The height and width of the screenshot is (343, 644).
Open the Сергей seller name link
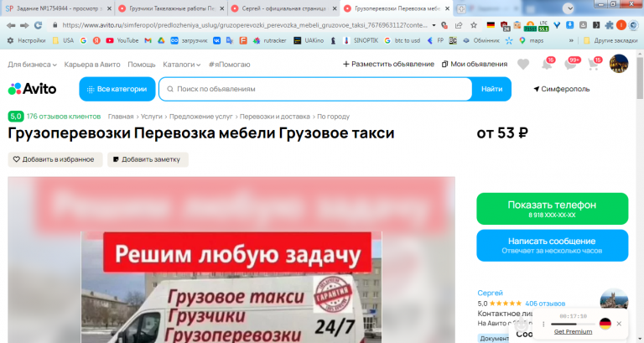(490, 293)
